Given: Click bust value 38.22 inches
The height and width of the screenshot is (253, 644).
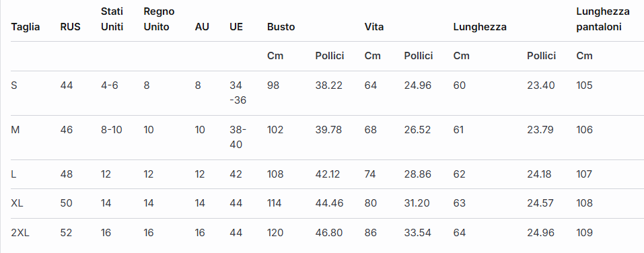Looking at the screenshot, I should (x=328, y=85).
